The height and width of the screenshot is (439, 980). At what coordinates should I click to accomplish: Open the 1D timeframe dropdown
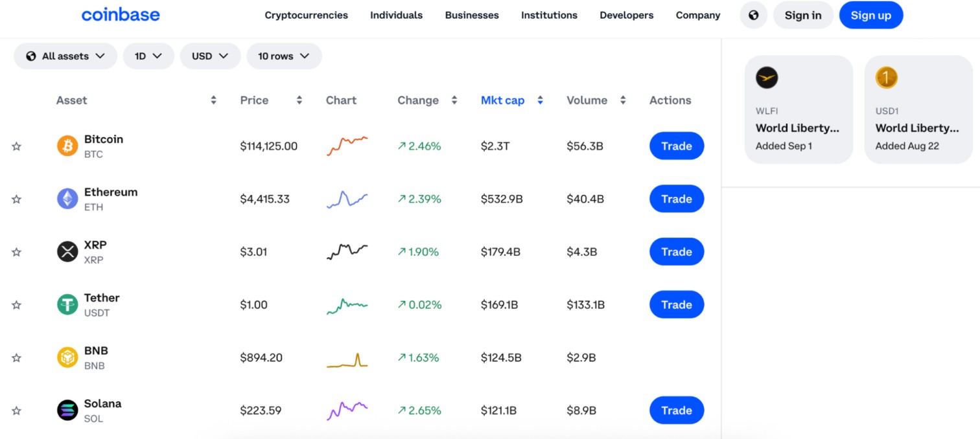pyautogui.click(x=148, y=56)
